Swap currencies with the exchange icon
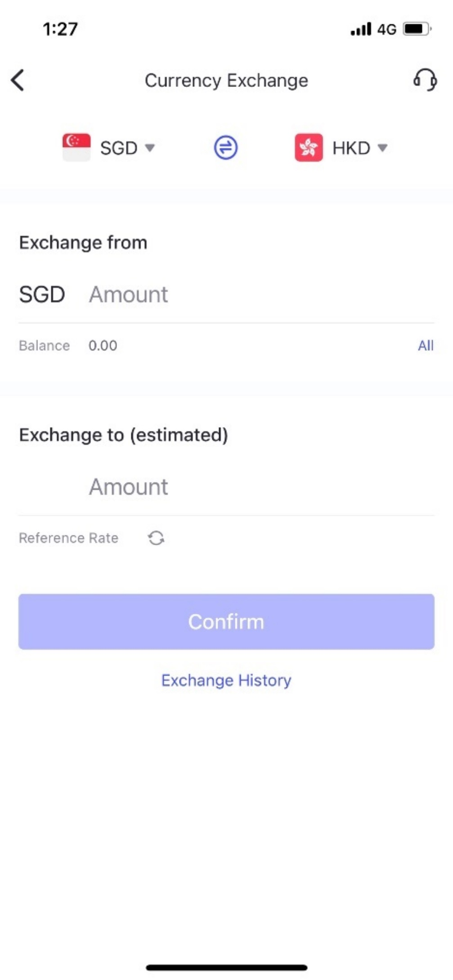453x980 pixels. coord(226,148)
